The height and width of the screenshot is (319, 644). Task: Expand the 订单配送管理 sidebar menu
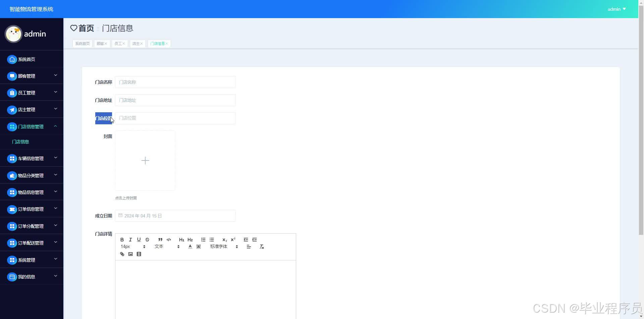[x=32, y=243]
